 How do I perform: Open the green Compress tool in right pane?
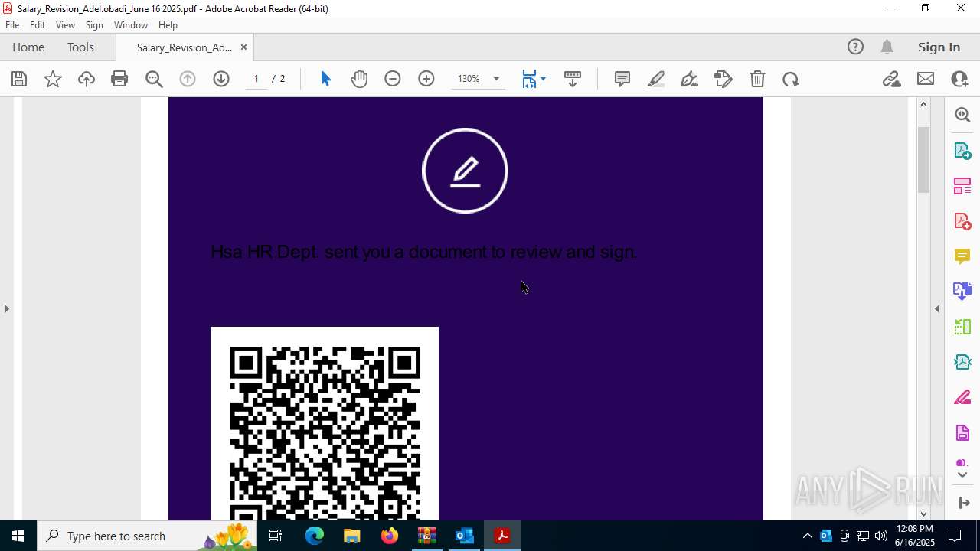coord(962,327)
